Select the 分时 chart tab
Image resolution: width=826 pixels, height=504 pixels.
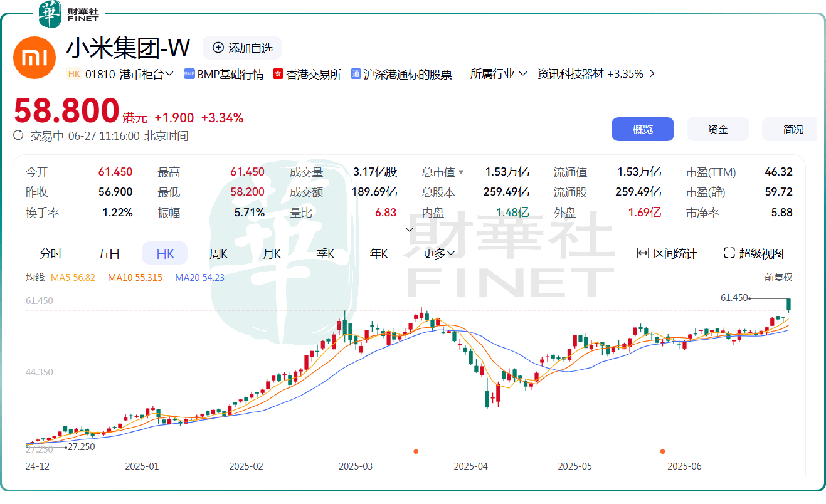[51, 254]
